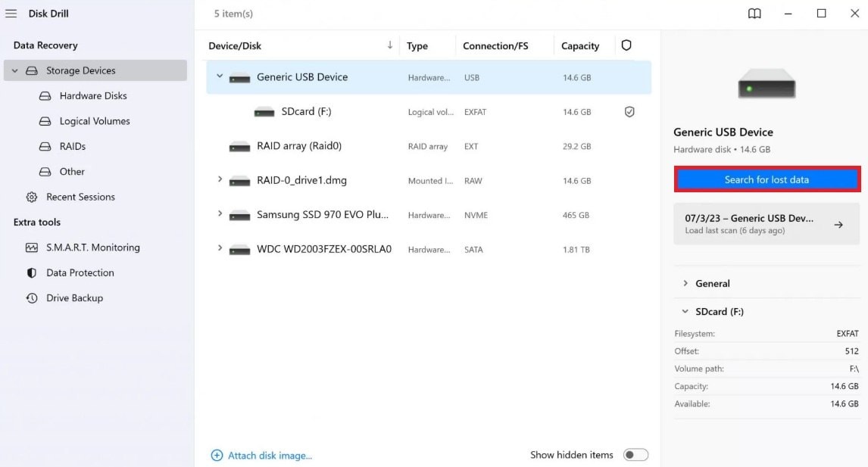Image resolution: width=868 pixels, height=467 pixels.
Task: Select the RAID array (Raid0) row
Action: point(429,146)
